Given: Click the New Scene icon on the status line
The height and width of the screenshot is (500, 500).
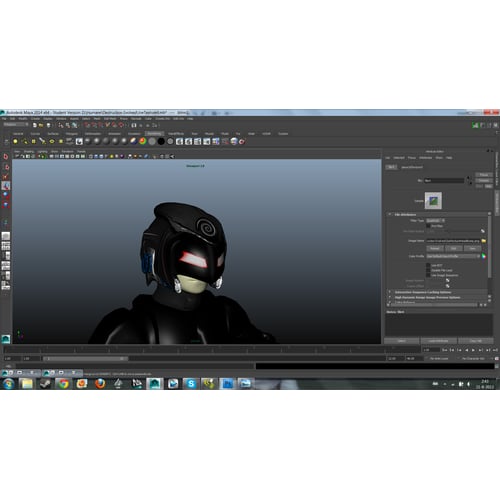Looking at the screenshot, I should [35, 125].
